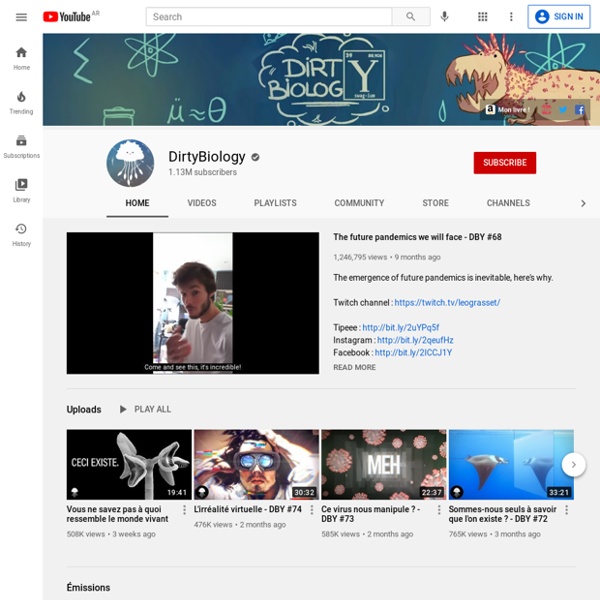
Task: Go to Home in sidebar
Action: (x=21, y=58)
